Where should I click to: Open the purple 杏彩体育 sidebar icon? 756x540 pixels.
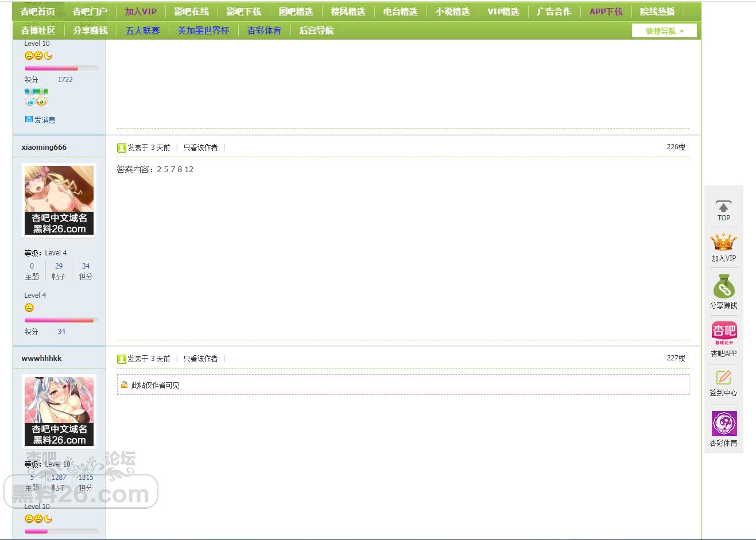point(723,424)
